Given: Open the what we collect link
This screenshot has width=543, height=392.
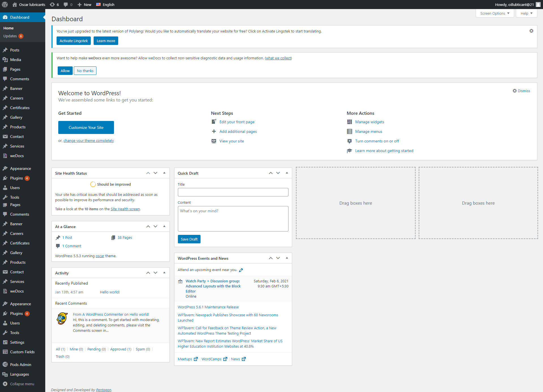Looking at the screenshot, I should (x=278, y=58).
